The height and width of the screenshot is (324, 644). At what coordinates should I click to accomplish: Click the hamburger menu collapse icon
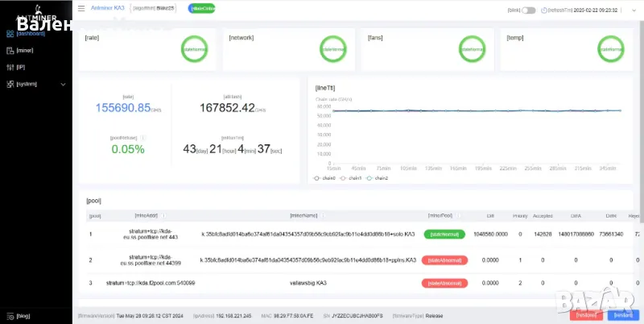[81, 10]
